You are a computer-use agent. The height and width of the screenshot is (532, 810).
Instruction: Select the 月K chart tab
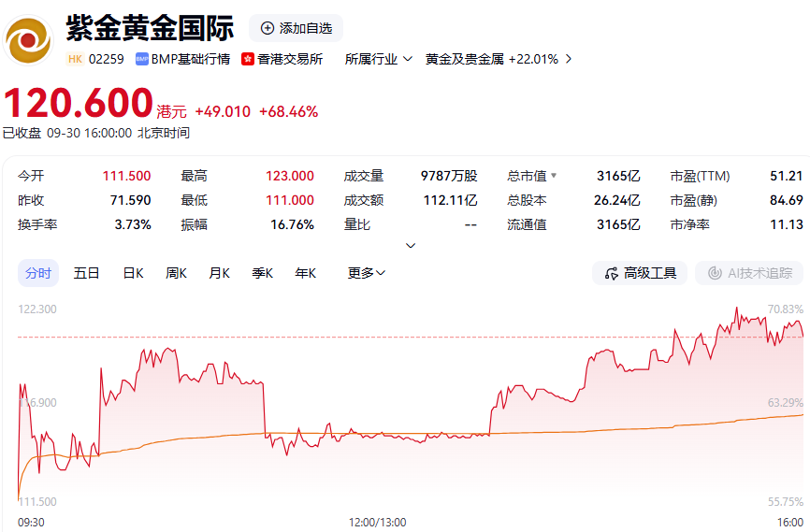click(x=219, y=273)
